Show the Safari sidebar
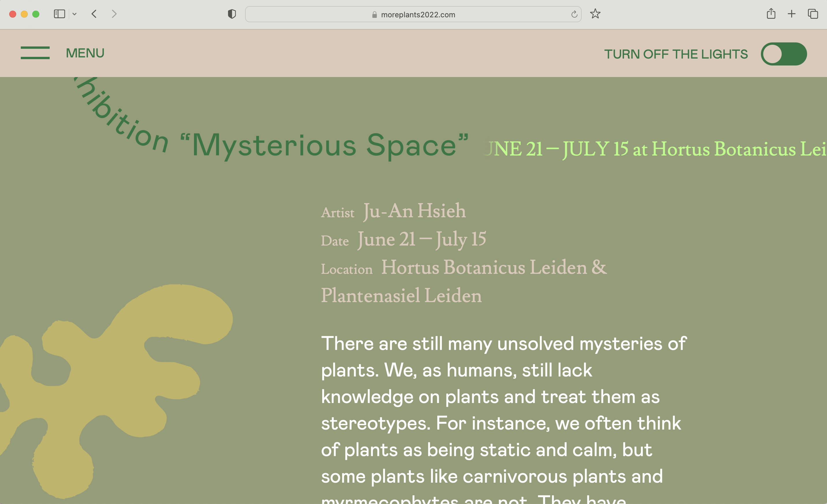Screen dimensions: 827x504 click(59, 14)
